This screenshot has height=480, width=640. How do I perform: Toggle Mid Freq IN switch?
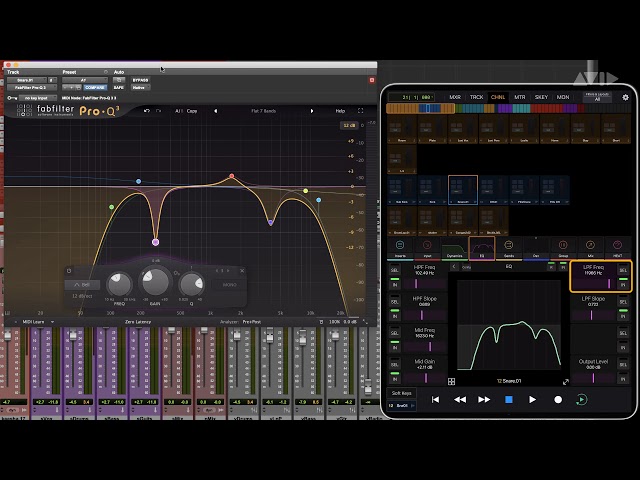[x=395, y=348]
